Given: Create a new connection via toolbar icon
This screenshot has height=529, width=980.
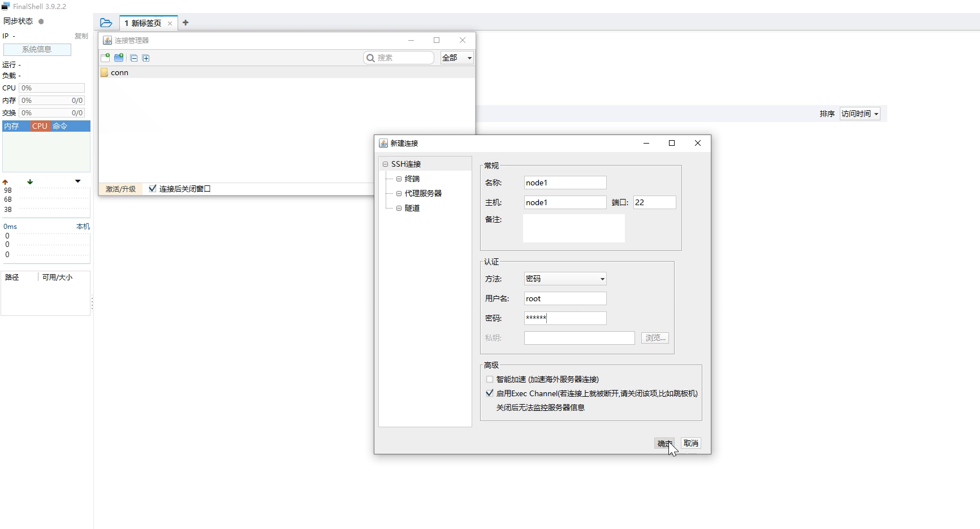Looking at the screenshot, I should pyautogui.click(x=105, y=57).
